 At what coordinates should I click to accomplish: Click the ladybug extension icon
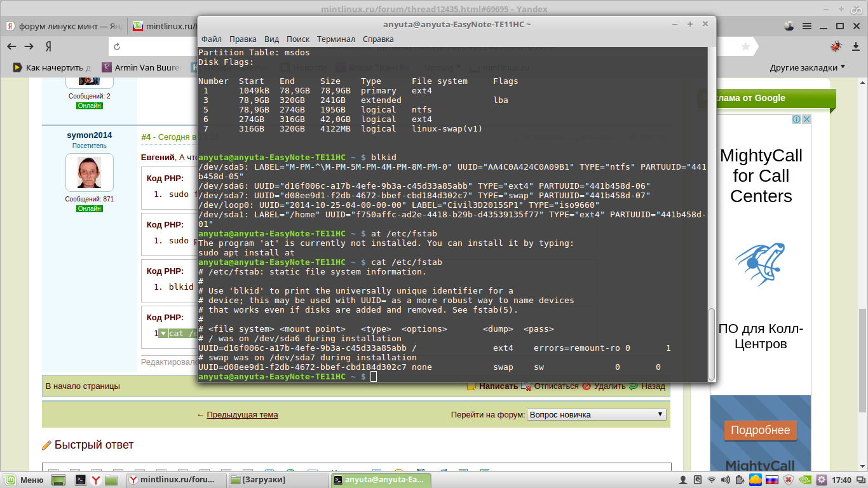[x=836, y=46]
